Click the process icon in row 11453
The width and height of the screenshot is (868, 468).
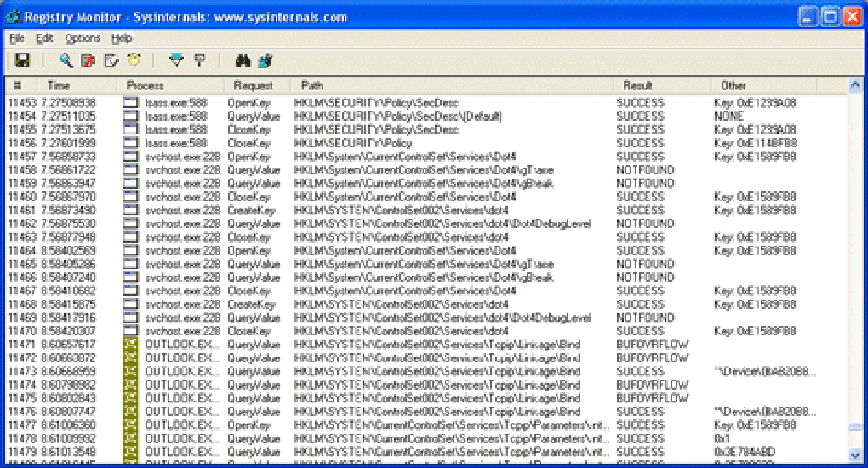point(131,103)
